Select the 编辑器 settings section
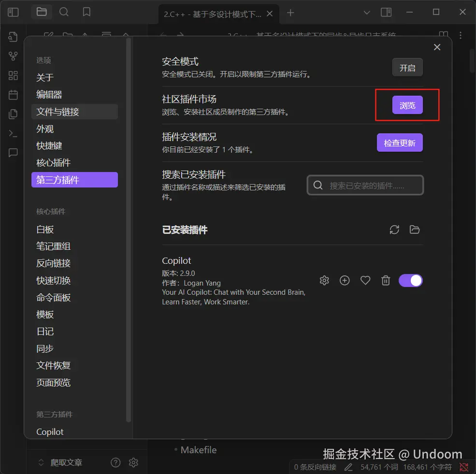This screenshot has width=476, height=474. [x=75, y=94]
